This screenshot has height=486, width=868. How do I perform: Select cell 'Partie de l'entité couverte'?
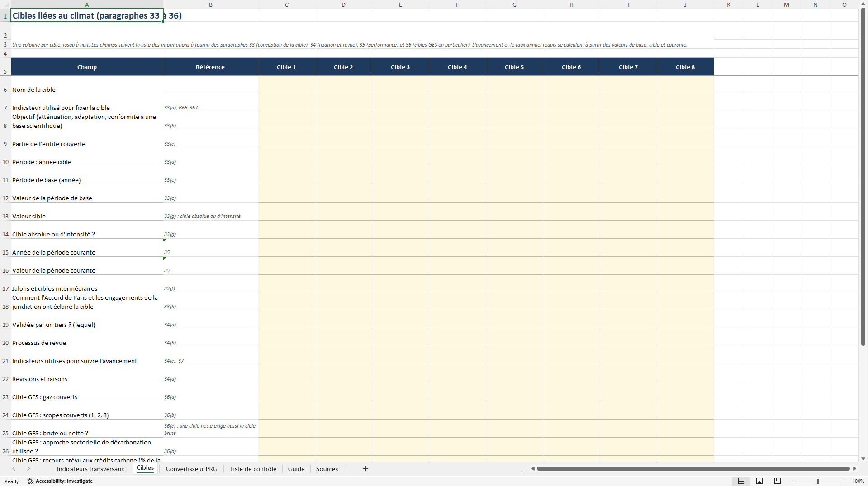pos(87,139)
